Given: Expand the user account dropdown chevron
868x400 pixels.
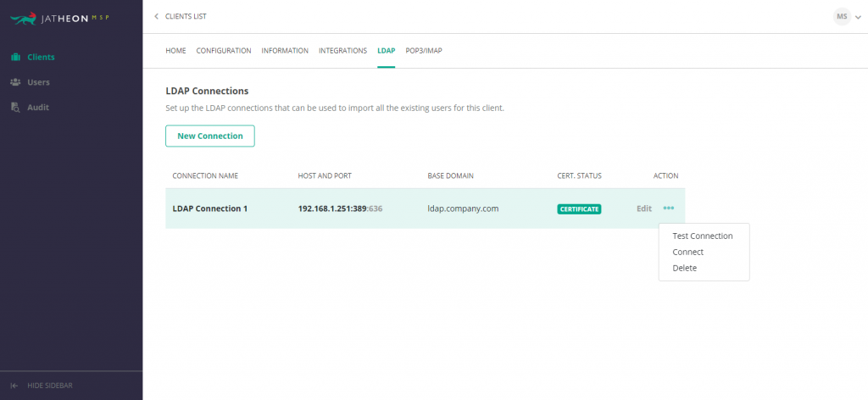Looking at the screenshot, I should (x=858, y=18).
